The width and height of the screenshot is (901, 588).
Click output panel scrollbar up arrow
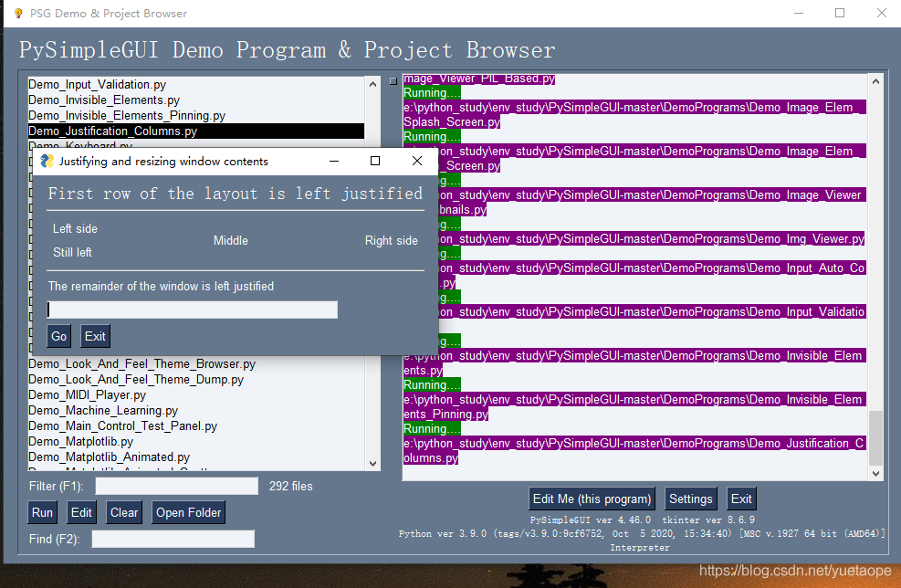(x=875, y=81)
